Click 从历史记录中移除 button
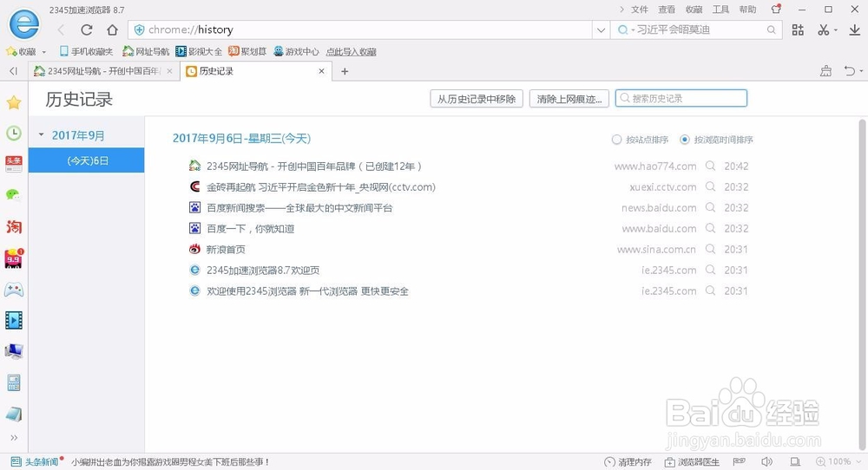The image size is (868, 470). [x=476, y=99]
